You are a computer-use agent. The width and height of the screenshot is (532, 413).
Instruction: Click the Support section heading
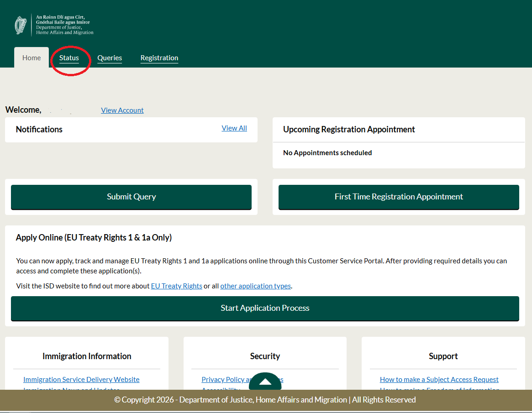[x=443, y=356]
